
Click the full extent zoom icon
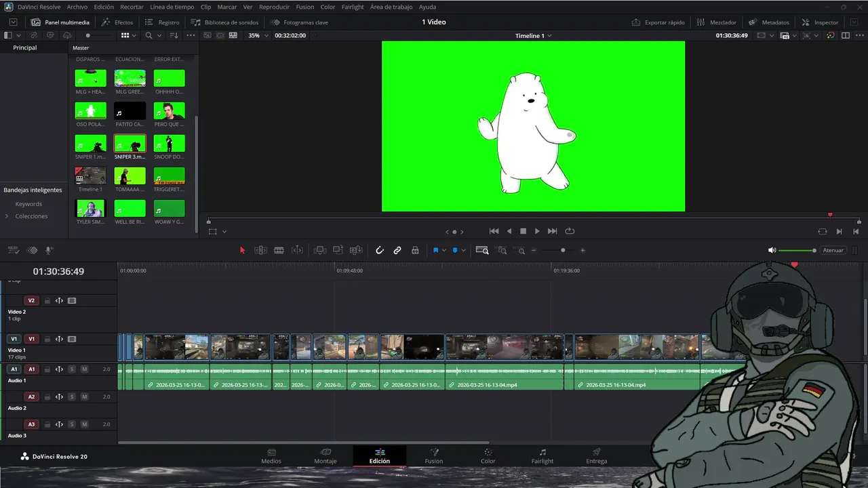click(482, 250)
